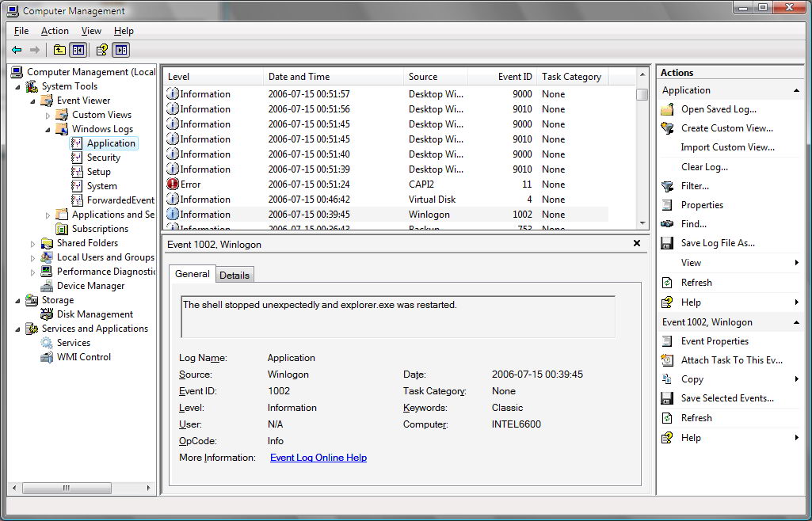Select the Performance Diagnostics icon
The height and width of the screenshot is (521, 812).
(x=47, y=271)
